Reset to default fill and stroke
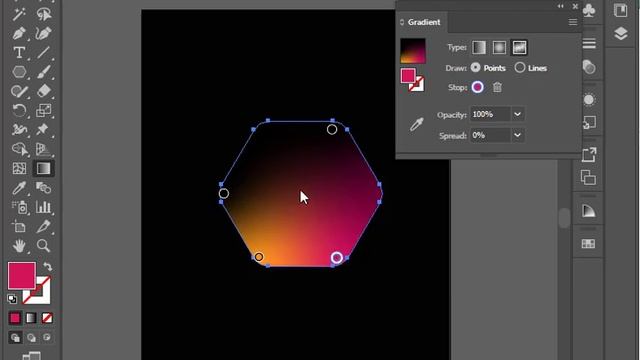Image resolution: width=640 pixels, height=360 pixels. (x=12, y=299)
